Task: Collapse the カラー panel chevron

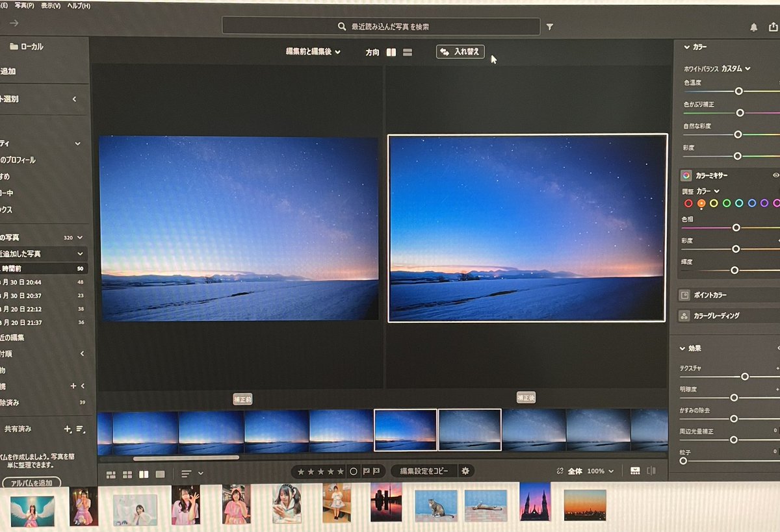Action: point(686,47)
